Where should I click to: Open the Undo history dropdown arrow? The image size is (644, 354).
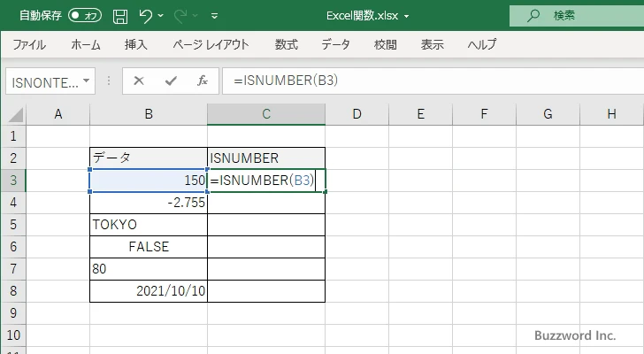click(x=161, y=16)
